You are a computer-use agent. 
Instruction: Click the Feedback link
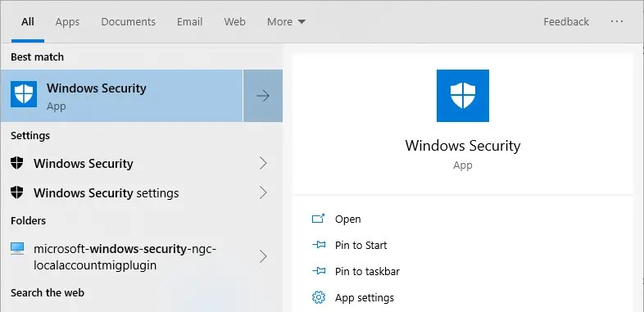pos(566,22)
